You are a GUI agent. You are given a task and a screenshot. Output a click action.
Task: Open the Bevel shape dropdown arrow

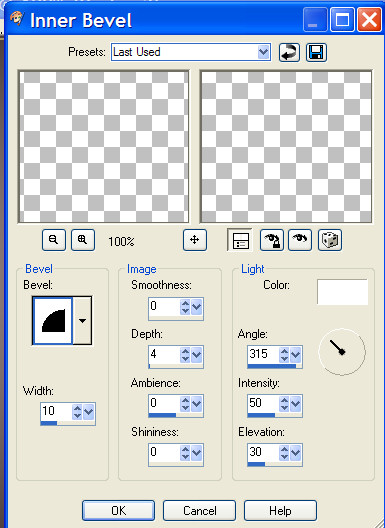point(82,321)
